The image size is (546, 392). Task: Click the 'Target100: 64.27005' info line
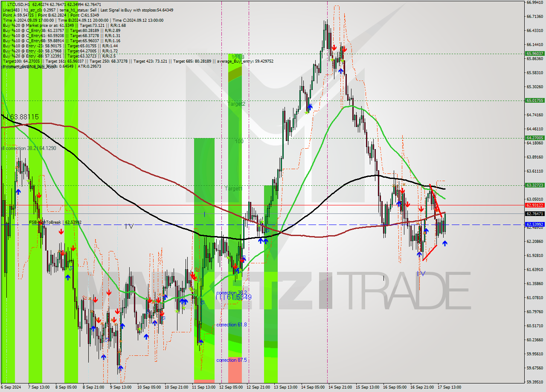(138, 61)
